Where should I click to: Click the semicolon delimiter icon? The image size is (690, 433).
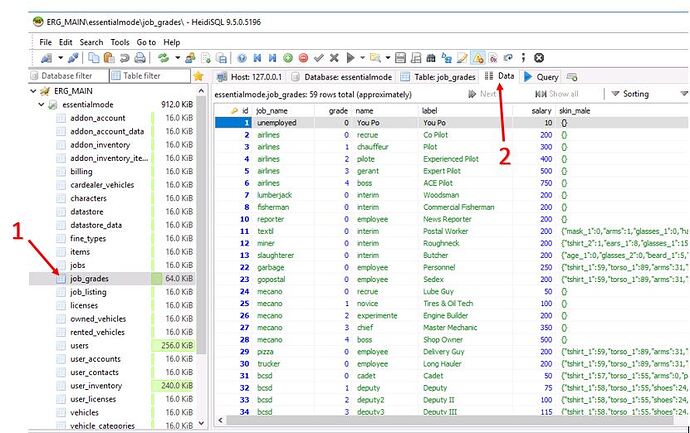(x=523, y=58)
